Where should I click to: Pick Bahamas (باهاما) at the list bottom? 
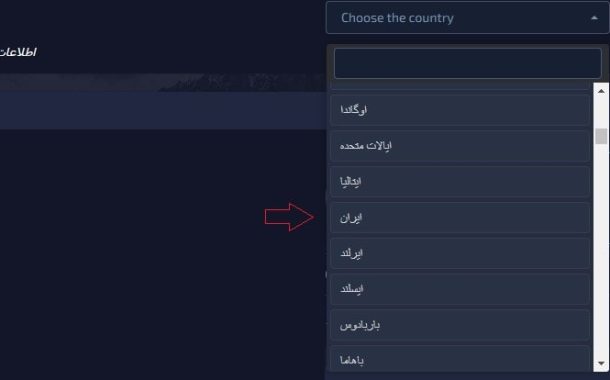click(x=460, y=358)
